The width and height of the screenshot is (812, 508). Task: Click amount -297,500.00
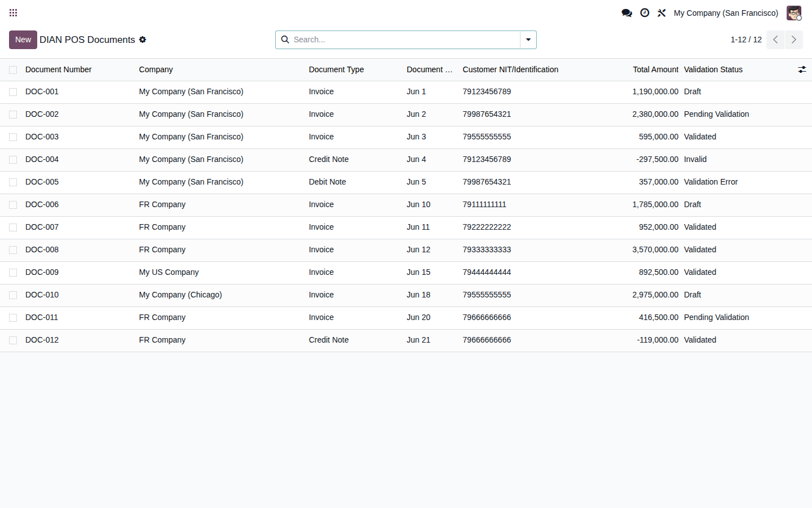[x=657, y=159]
